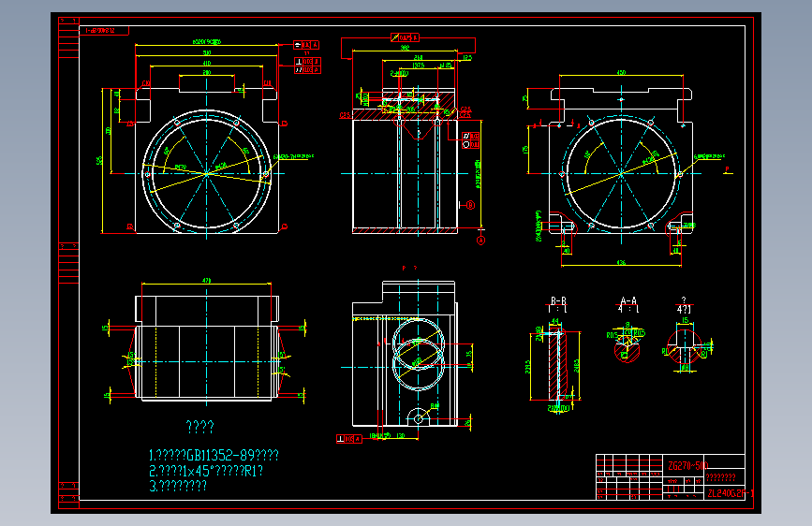Select the perpendicularity tolerance frame near top-left view
The width and height of the screenshot is (812, 526).
(307, 62)
